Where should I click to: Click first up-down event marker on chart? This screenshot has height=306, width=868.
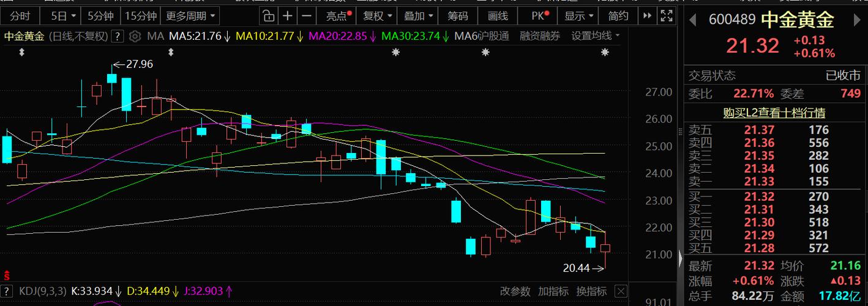click(22, 53)
